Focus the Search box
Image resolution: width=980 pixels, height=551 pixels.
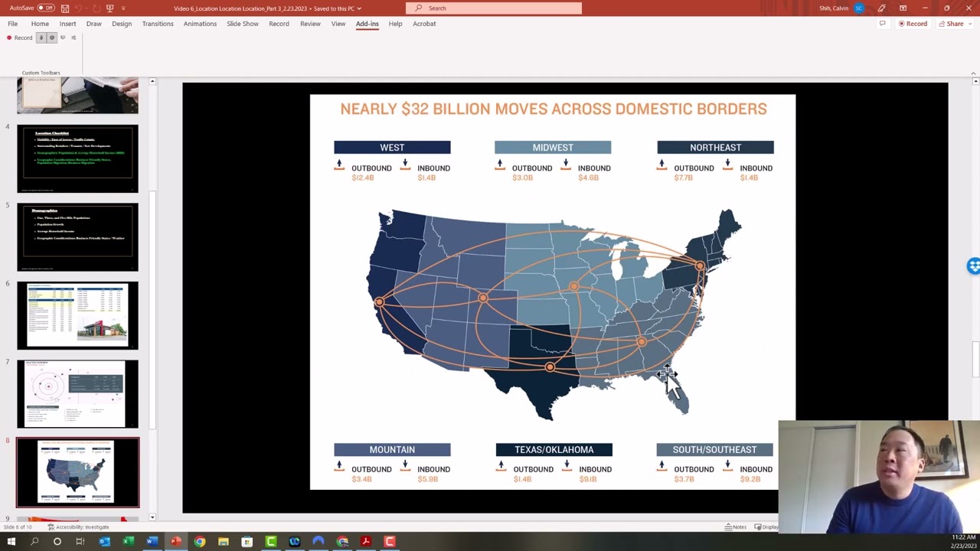[x=494, y=8]
